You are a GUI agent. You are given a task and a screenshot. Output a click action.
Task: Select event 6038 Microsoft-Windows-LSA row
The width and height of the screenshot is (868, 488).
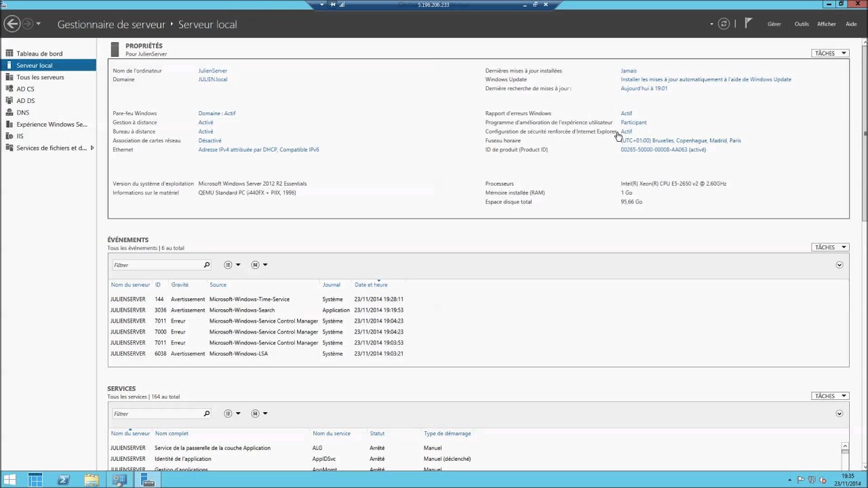click(x=258, y=354)
